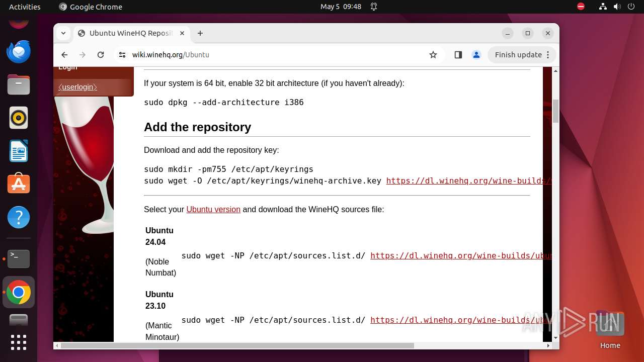Click the (Noble Numbat) text

tap(160, 267)
